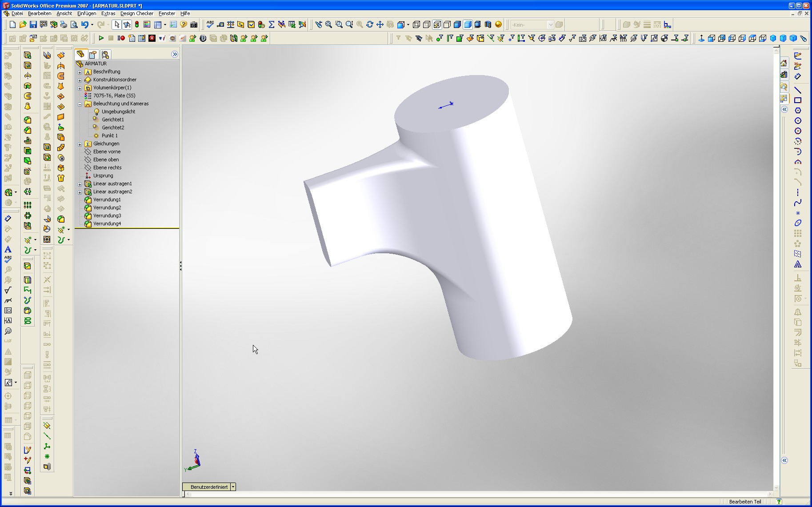Collapse Beleuchtung und Kameras node
This screenshot has width=812, height=507.
pos(80,104)
